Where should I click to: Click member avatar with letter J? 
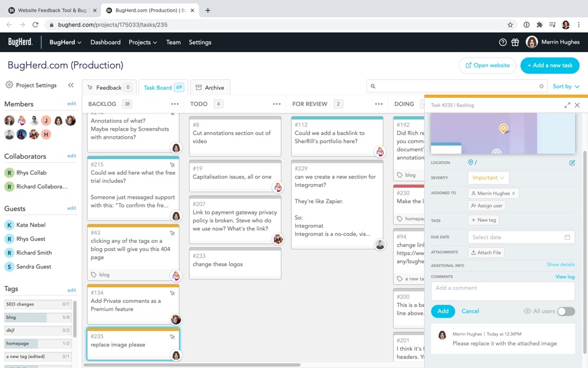tap(46, 121)
